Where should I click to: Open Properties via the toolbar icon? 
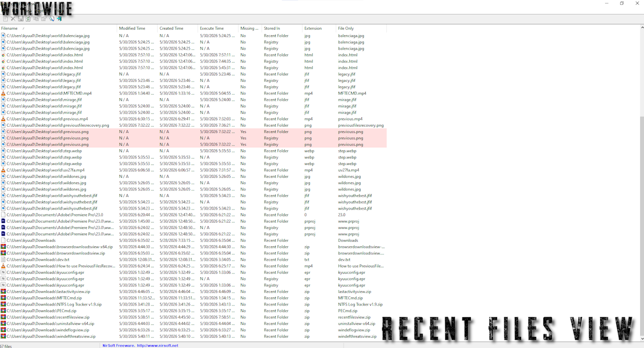(x=44, y=19)
